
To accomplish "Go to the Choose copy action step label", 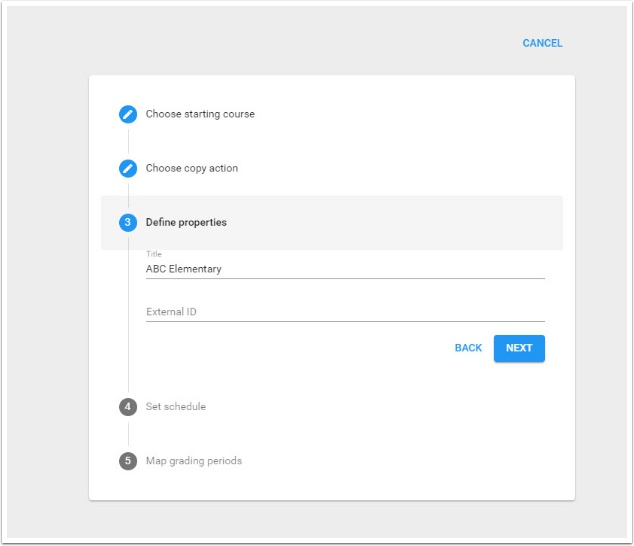I will (192, 168).
